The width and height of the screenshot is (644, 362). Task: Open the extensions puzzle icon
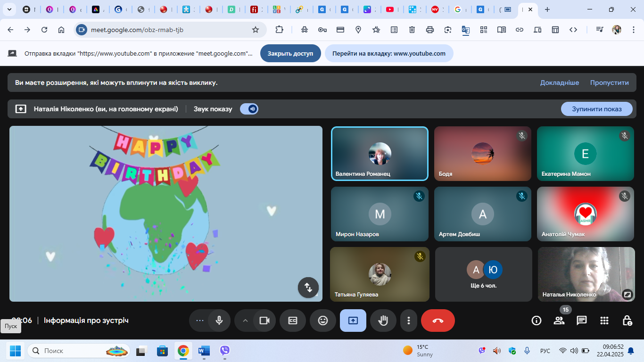pyautogui.click(x=280, y=30)
